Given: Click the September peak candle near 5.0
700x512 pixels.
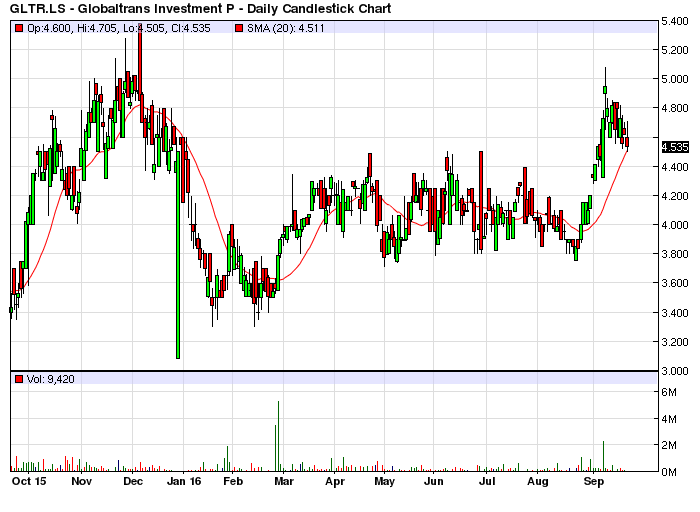Looking at the screenshot, I should pos(605,90).
